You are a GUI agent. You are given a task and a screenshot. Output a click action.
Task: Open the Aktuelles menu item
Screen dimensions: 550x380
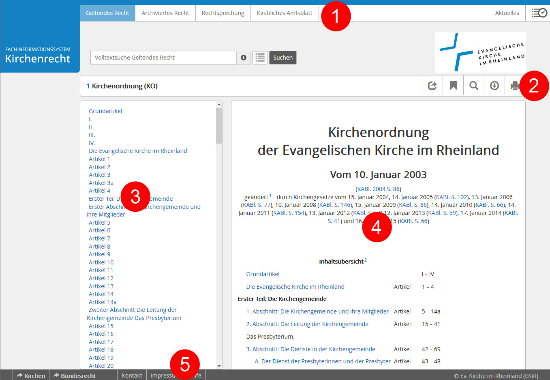507,13
